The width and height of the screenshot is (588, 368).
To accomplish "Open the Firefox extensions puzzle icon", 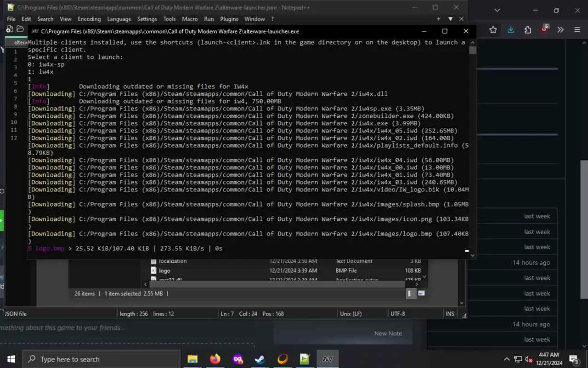I will click(x=528, y=30).
